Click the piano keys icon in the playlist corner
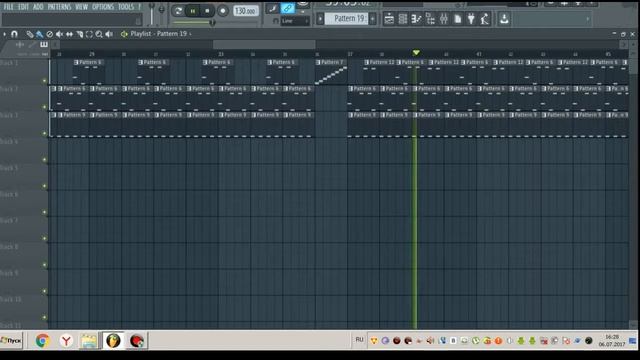 44,44
